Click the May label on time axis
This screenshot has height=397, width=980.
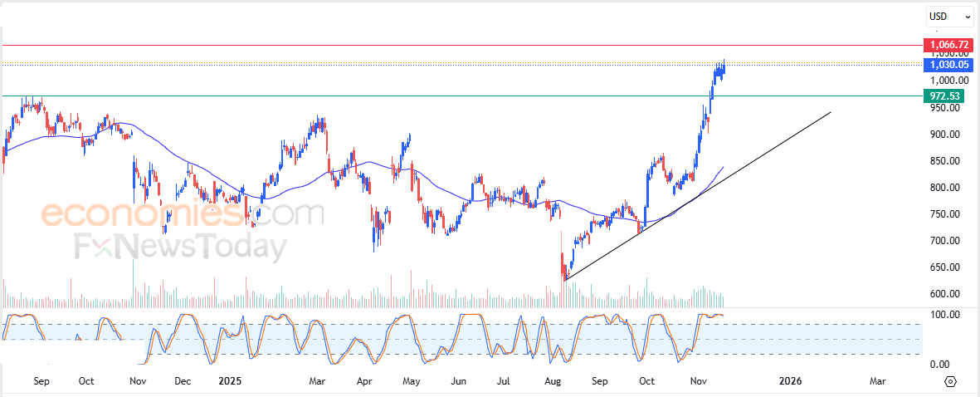(411, 380)
